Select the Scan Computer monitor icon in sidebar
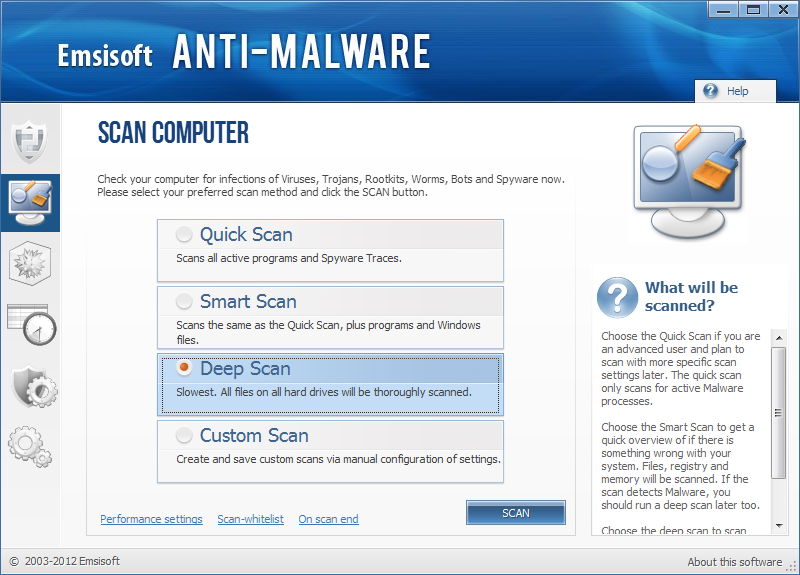The height and width of the screenshot is (575, 800). (x=29, y=202)
